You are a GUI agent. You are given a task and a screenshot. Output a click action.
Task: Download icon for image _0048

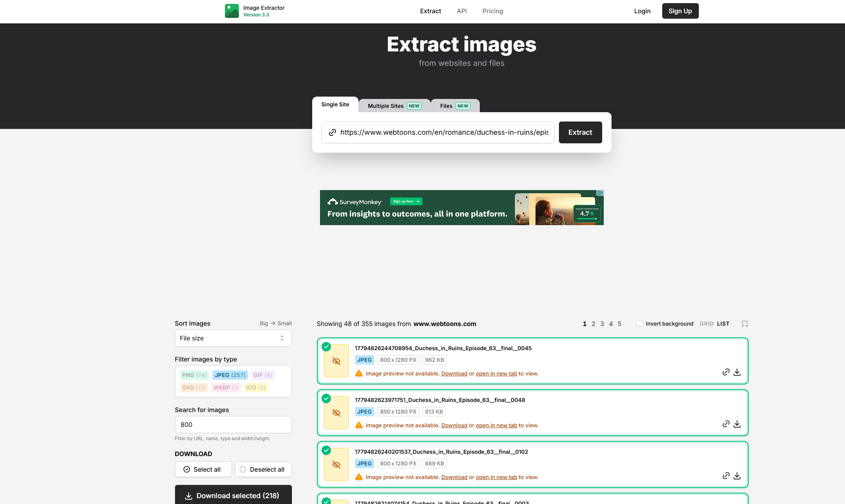point(737,424)
